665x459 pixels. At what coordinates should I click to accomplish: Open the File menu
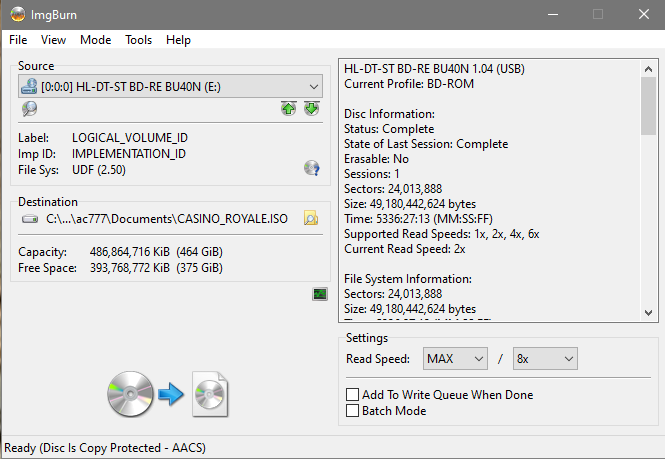click(x=18, y=40)
